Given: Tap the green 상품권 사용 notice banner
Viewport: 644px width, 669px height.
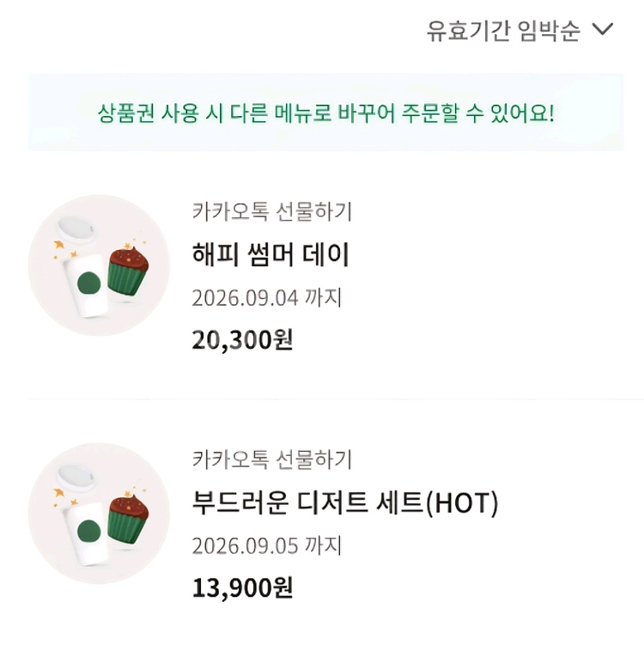Looking at the screenshot, I should [x=325, y=113].
